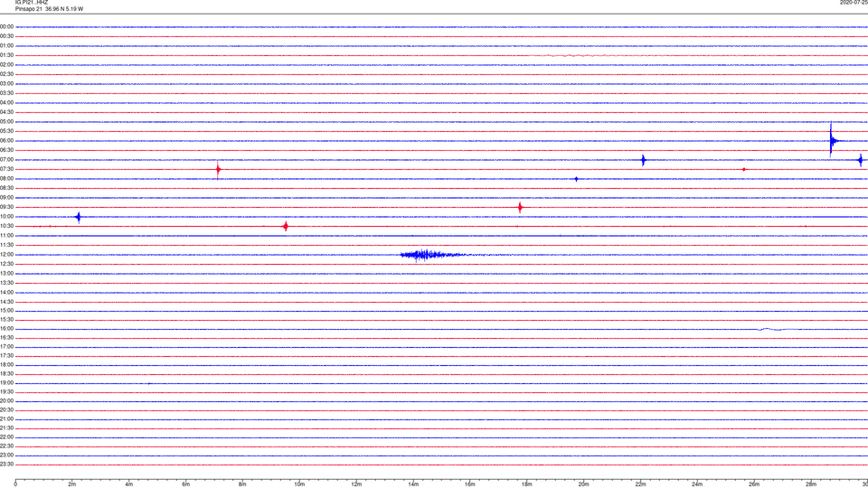Click the Pinsapo 21 station coordinates text

(49, 9)
